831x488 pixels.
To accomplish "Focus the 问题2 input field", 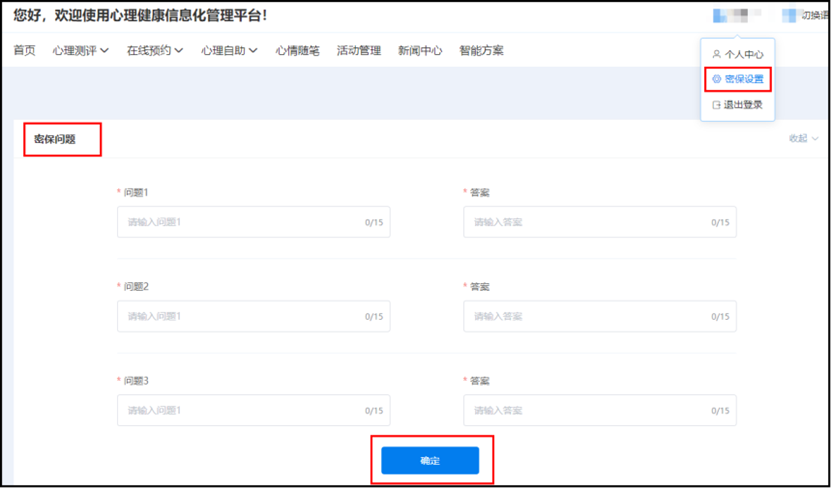I will coord(240,316).
